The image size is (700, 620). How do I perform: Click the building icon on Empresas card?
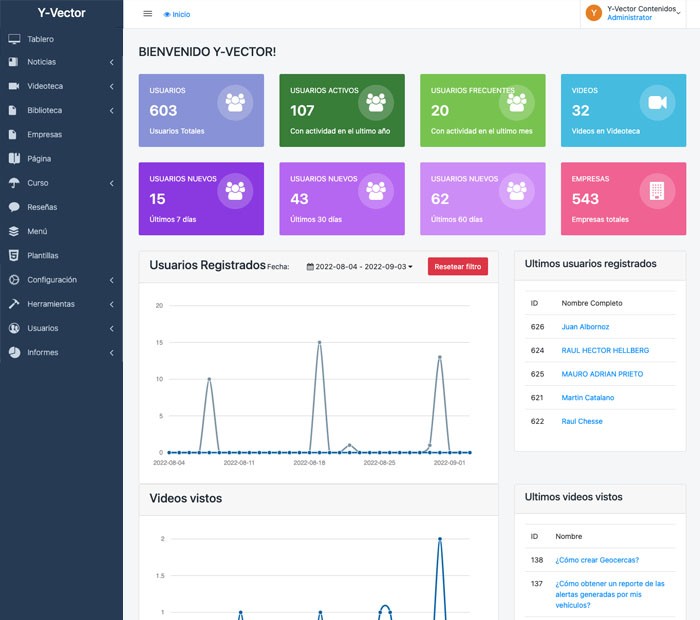(x=656, y=190)
